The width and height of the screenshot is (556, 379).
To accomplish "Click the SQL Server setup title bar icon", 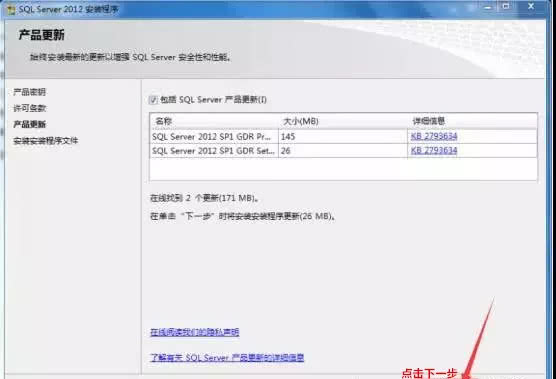I will point(11,10).
